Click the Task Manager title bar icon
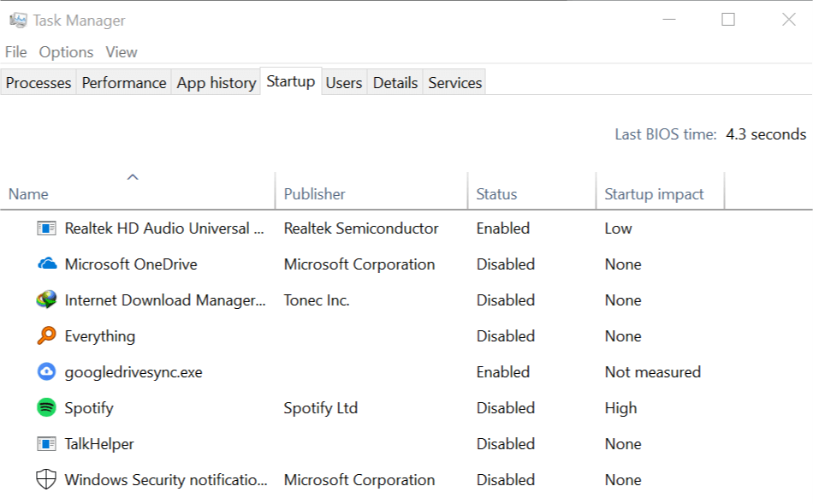813x504 pixels. 18,21
